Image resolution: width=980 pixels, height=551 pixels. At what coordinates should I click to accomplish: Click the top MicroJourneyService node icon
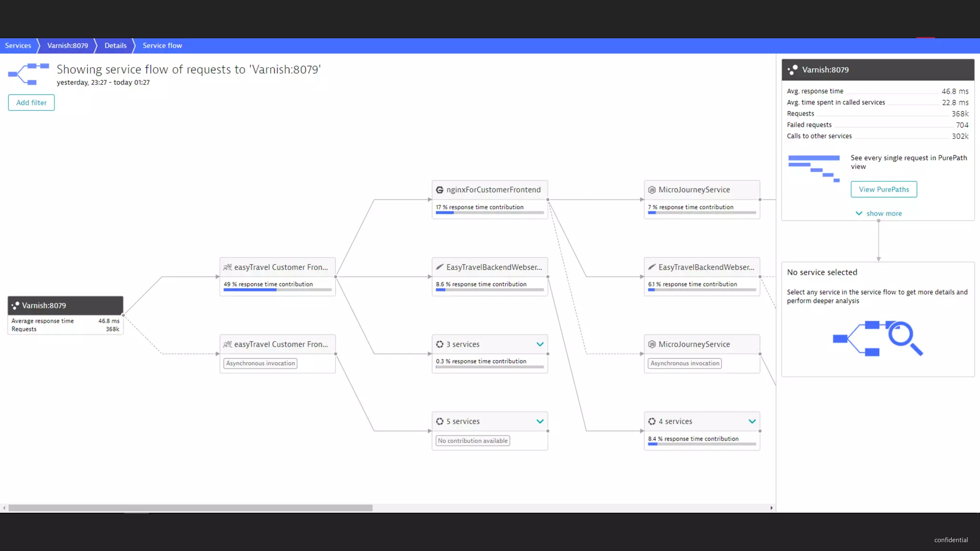pyautogui.click(x=651, y=190)
